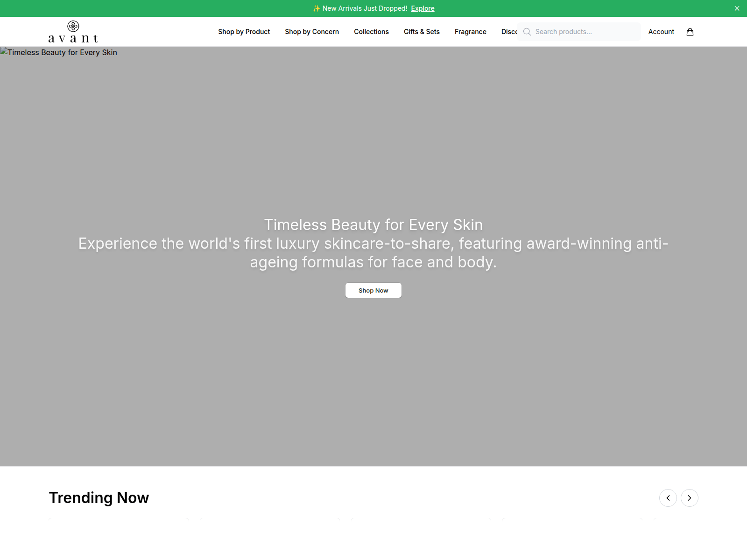Go to the previous Trending Now slide
Viewport: 747px width, 560px height.
[x=668, y=498]
